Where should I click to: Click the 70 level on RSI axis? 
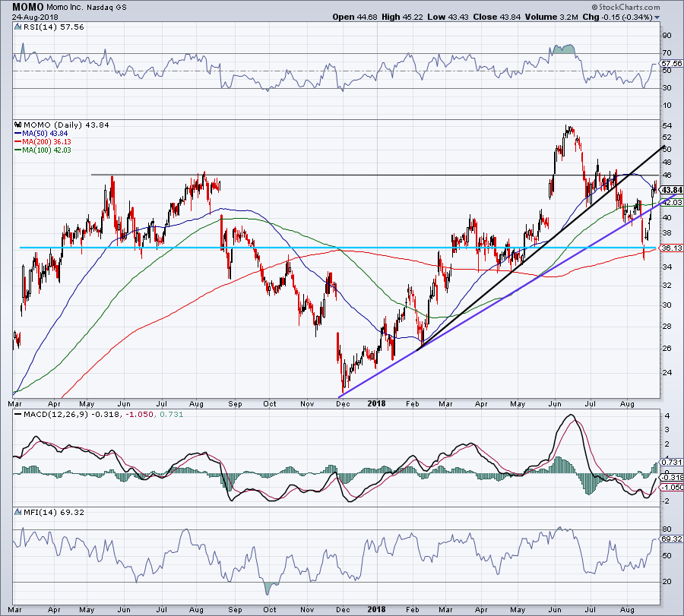[667, 53]
